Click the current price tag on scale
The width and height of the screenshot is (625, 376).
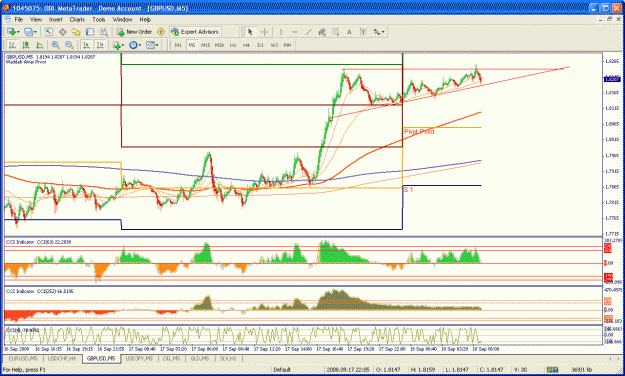[x=612, y=79]
